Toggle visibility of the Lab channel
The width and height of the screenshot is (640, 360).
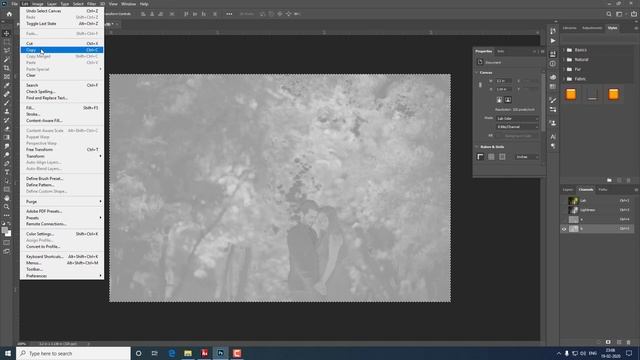564,200
